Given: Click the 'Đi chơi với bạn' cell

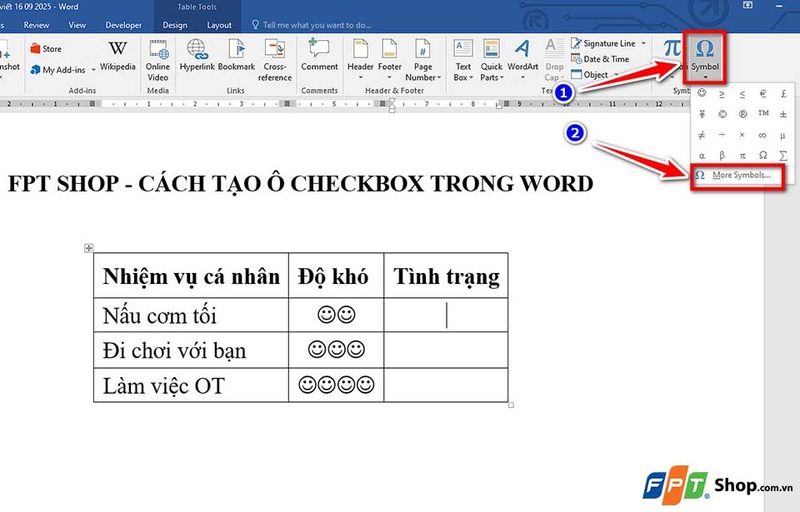Looking at the screenshot, I should pos(191,350).
